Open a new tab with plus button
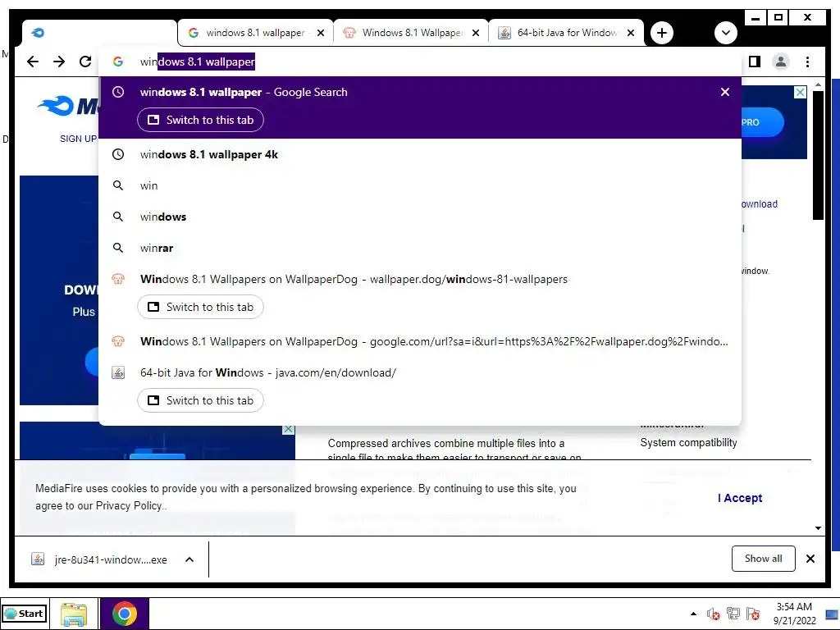 tap(662, 33)
